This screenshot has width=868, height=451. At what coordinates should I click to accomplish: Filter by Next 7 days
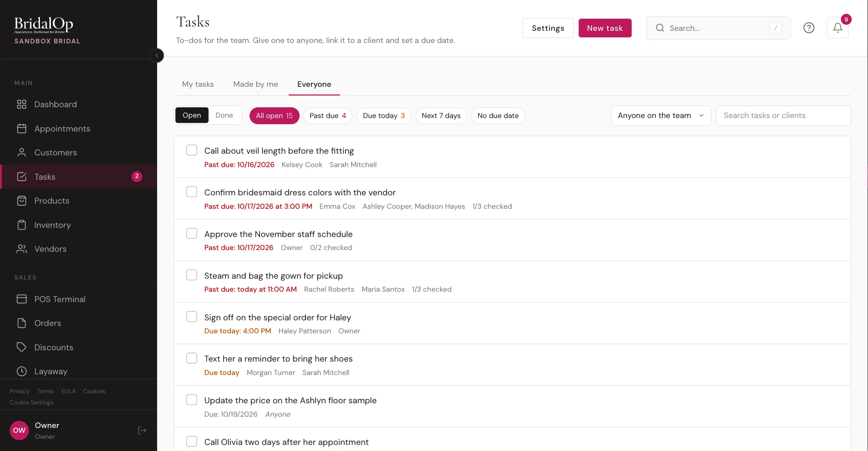pos(441,115)
